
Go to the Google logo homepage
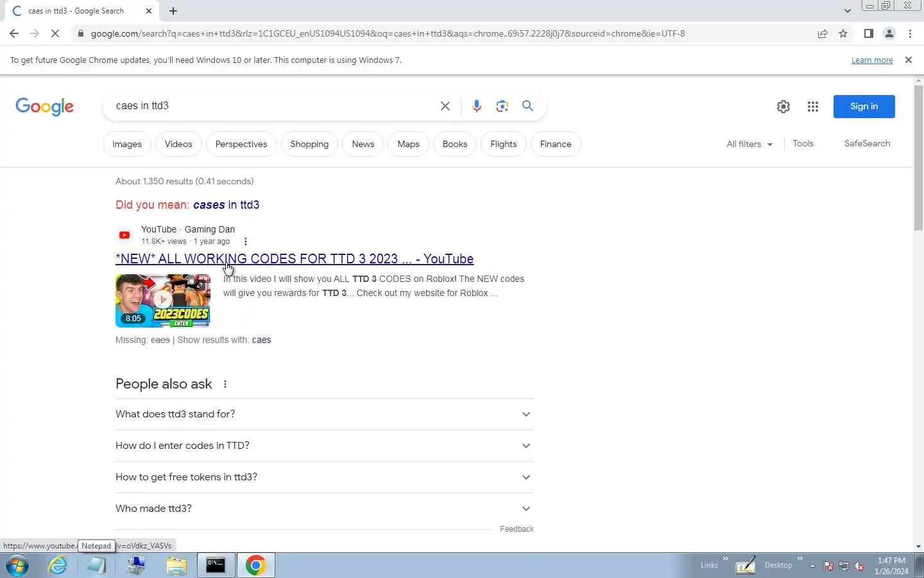[x=45, y=107]
